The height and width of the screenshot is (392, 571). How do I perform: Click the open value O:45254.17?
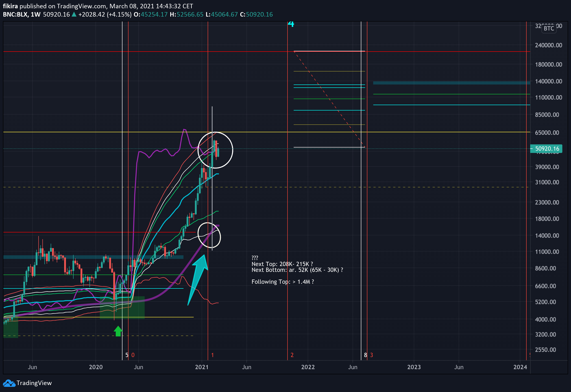(150, 15)
